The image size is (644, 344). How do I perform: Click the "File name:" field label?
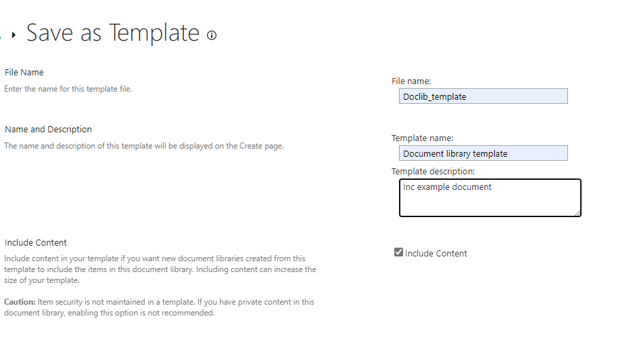pyautogui.click(x=411, y=81)
